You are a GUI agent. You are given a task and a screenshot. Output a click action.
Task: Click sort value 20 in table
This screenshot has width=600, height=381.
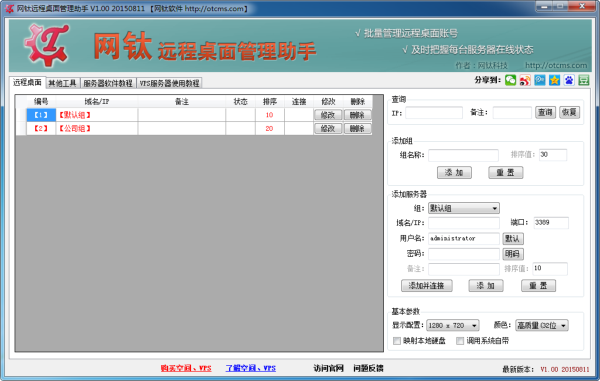pyautogui.click(x=269, y=129)
